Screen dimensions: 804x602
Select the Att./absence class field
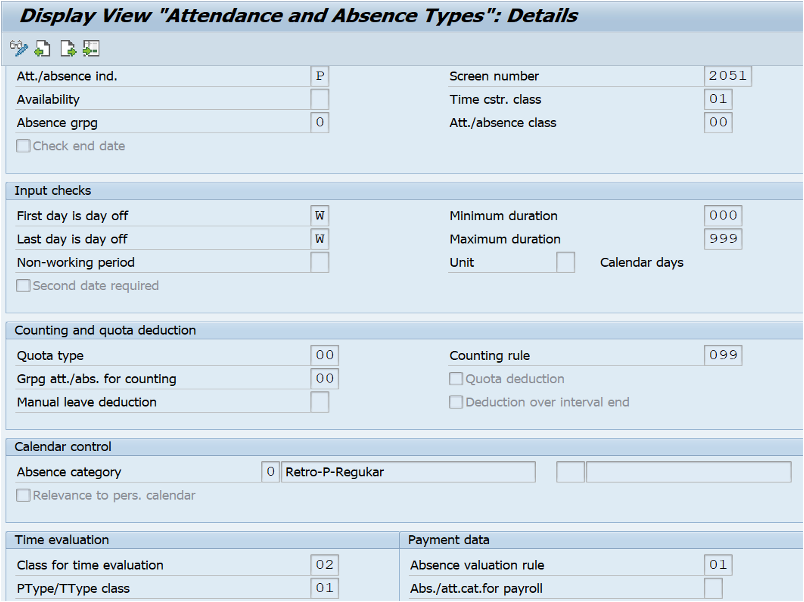coord(718,123)
